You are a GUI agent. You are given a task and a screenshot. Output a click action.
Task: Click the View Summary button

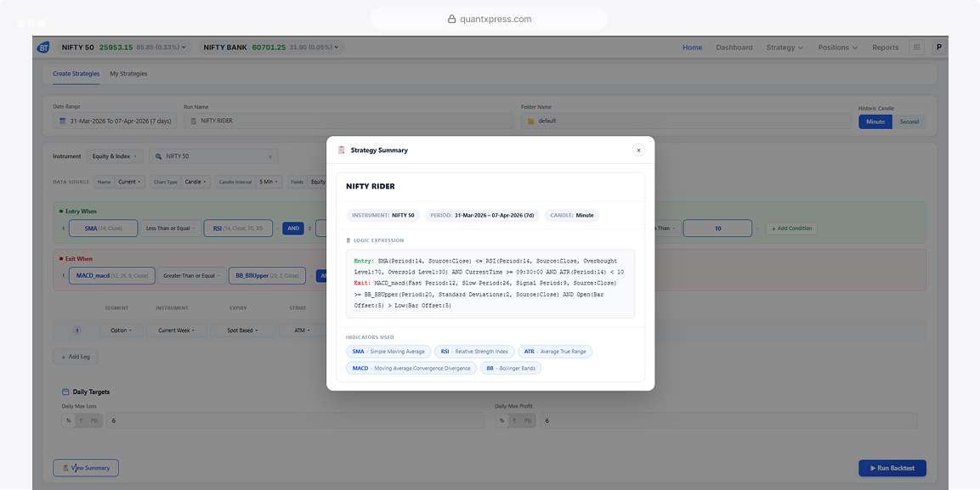click(x=86, y=468)
